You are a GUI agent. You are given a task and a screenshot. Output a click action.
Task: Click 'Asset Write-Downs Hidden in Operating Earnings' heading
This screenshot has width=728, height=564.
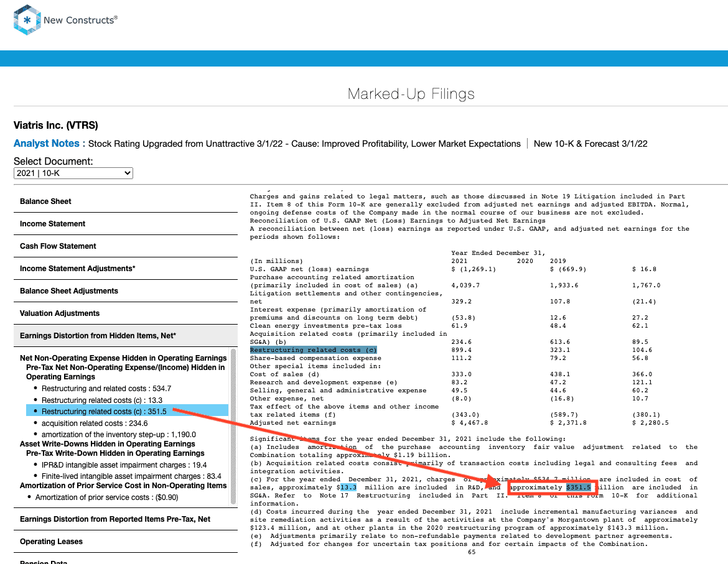[x=107, y=444]
